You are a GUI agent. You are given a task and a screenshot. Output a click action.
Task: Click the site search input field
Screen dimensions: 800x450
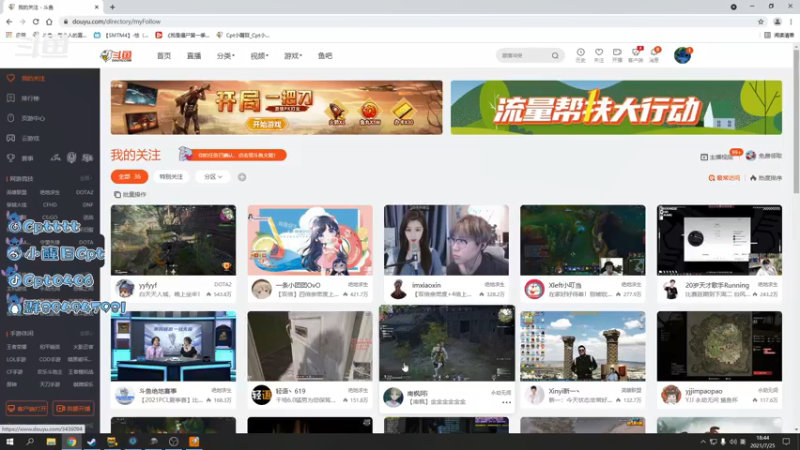tap(524, 56)
